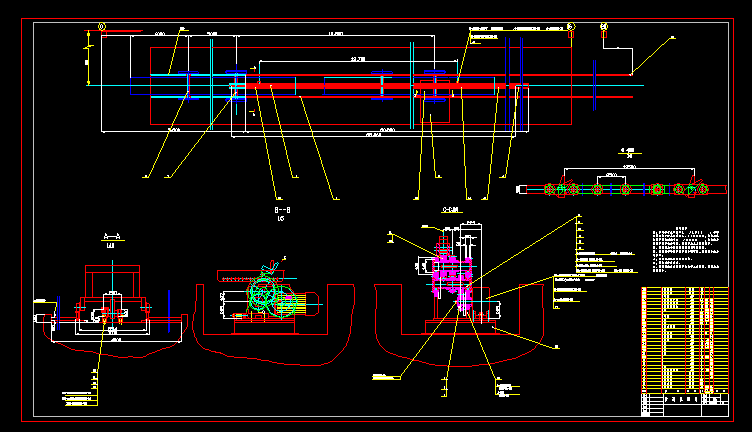Click the white technical notes text block
This screenshot has height=432, width=752.
[685, 250]
